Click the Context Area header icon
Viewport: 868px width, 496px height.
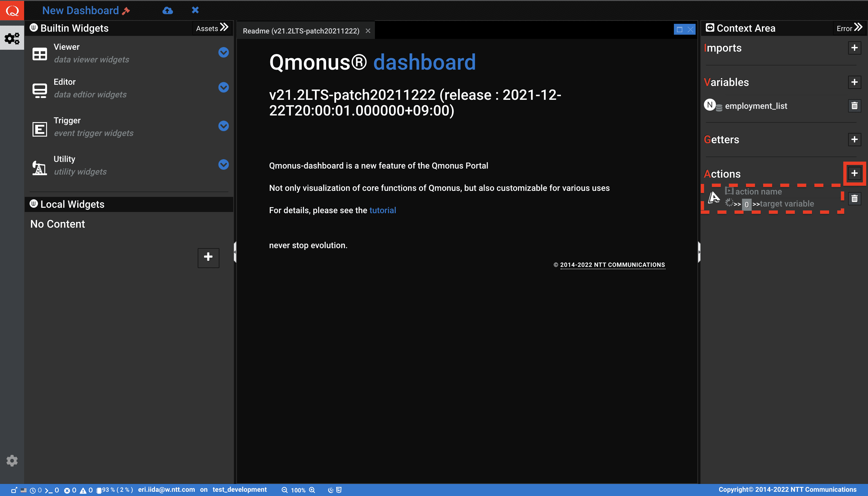[710, 28]
